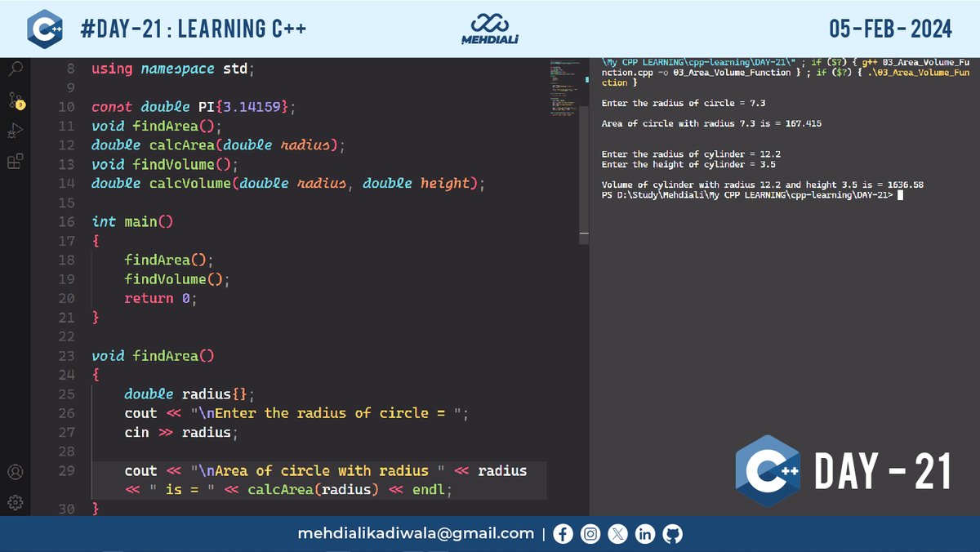Screen dimensions: 980x552
Task: Open the Accounts menu icon
Action: 15,472
